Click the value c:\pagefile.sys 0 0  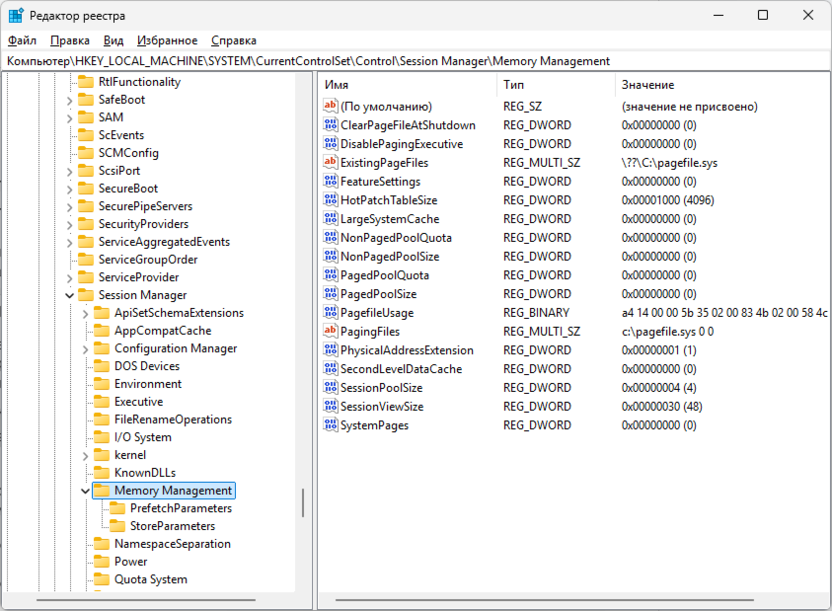point(667,331)
